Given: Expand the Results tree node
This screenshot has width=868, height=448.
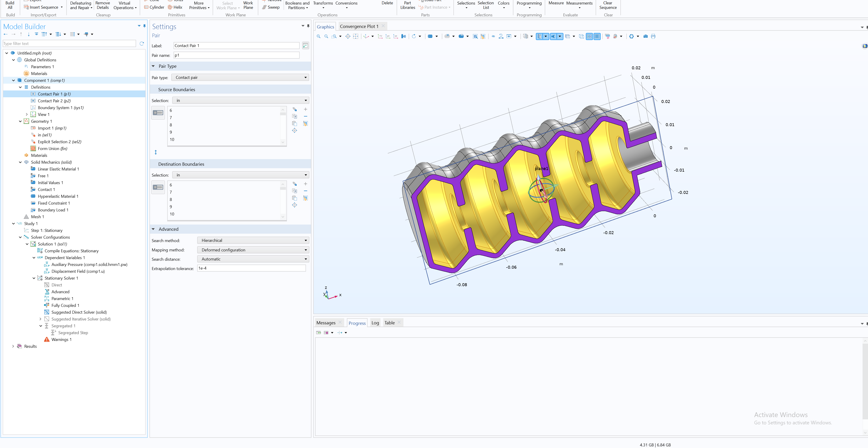Looking at the screenshot, I should click(x=13, y=346).
